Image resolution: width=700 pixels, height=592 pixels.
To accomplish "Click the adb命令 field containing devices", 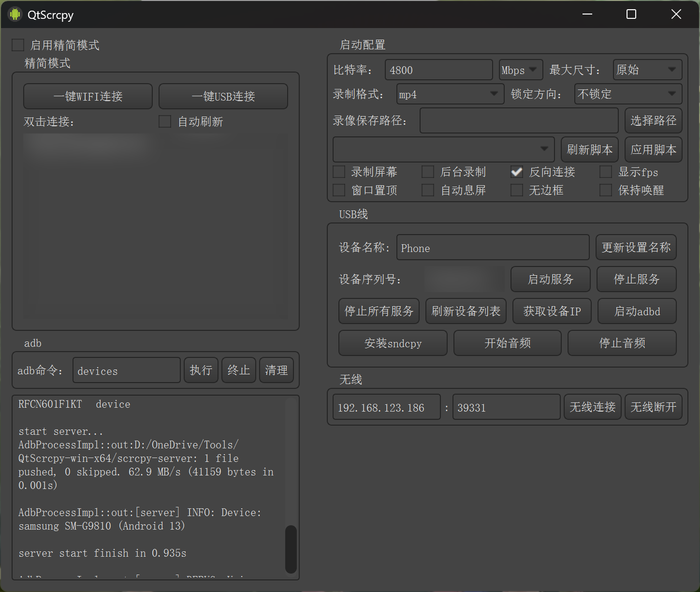I will pyautogui.click(x=127, y=370).
